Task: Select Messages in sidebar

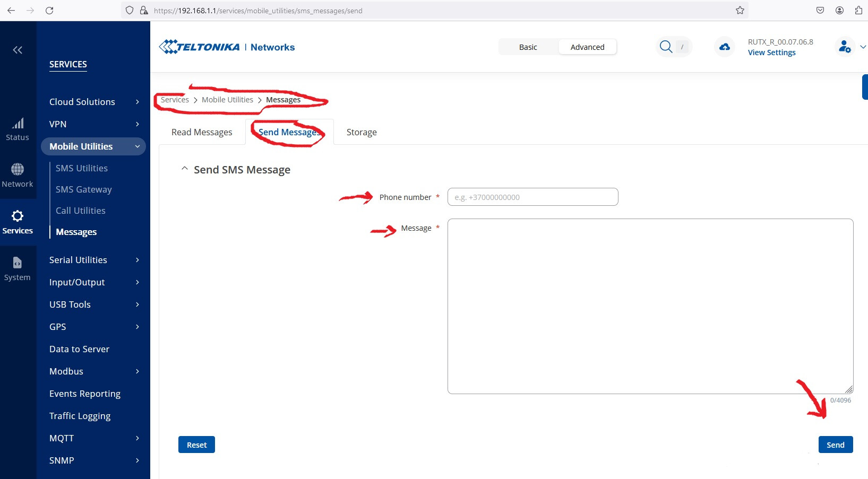Action: pyautogui.click(x=76, y=232)
